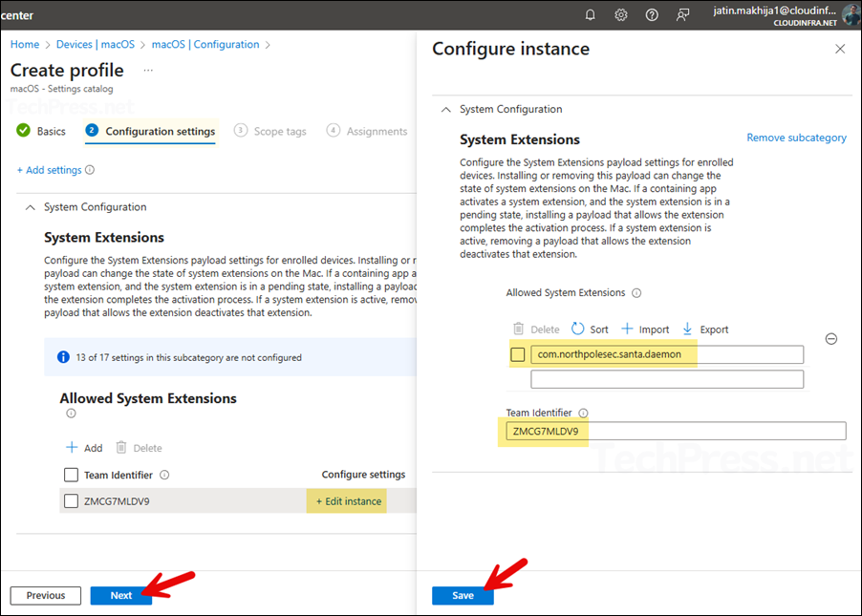Open the help question mark icon
Image resolution: width=862 pixels, height=616 pixels.
(652, 15)
